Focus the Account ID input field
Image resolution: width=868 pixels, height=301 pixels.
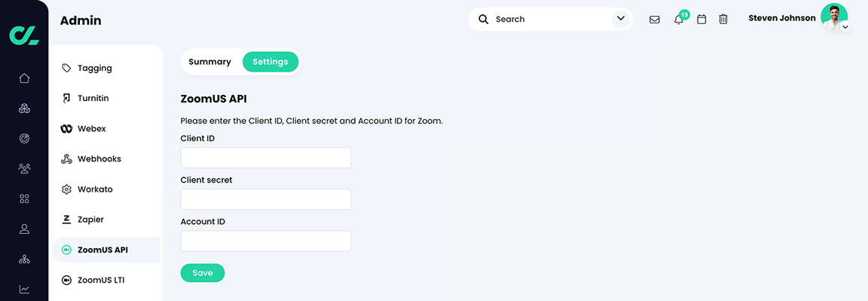click(x=266, y=241)
